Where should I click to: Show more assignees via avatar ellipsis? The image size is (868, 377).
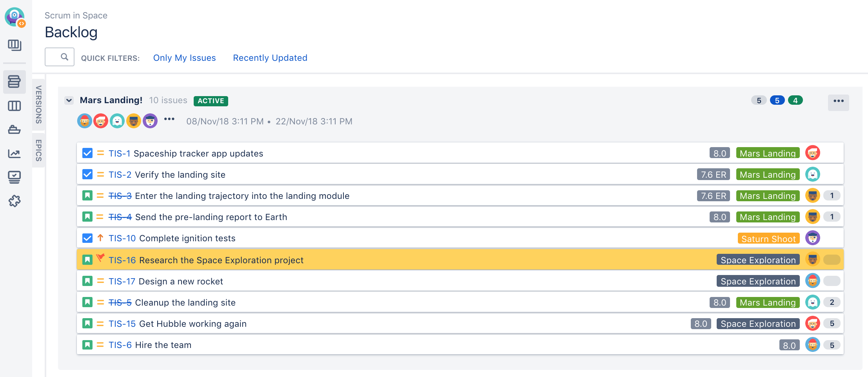pos(169,119)
